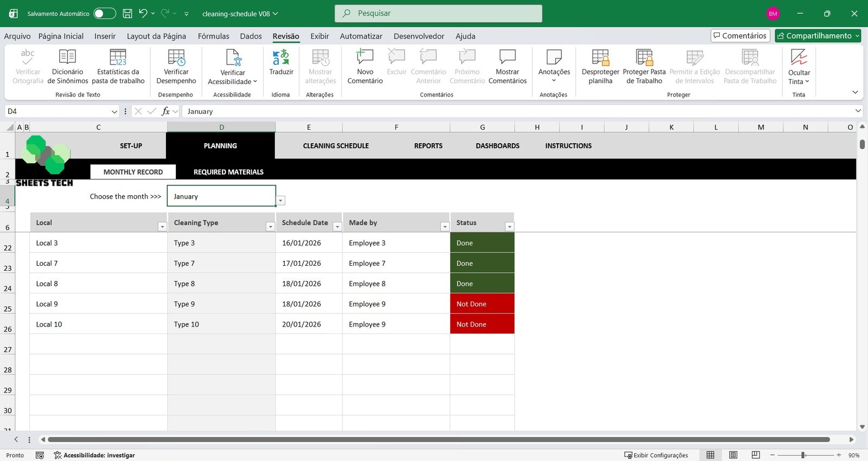Open the Dados ribbon tab
This screenshot has height=461, width=868.
tap(251, 36)
